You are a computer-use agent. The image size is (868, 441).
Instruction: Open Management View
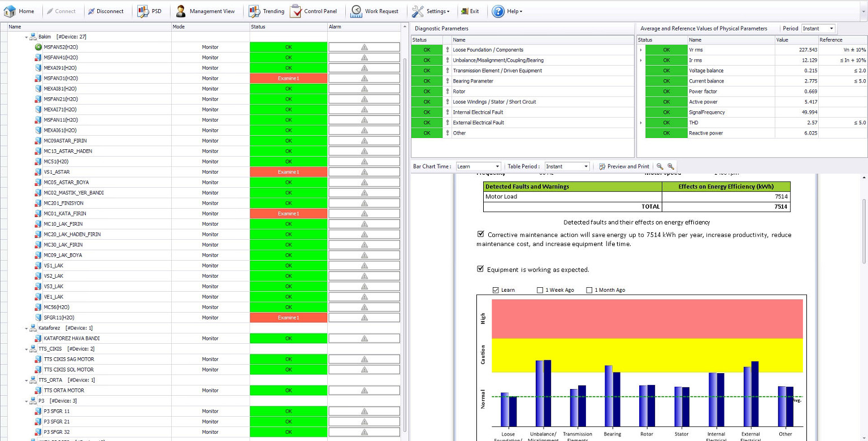pos(205,11)
